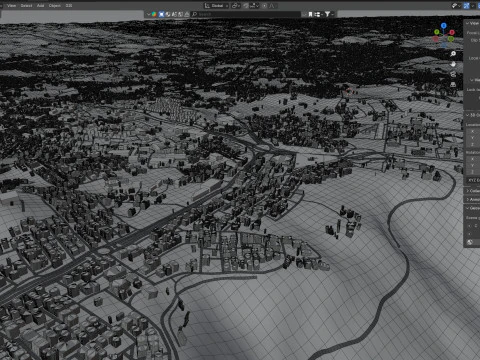Open the editor type dropdown beside search
Image resolution: width=480 pixels, height=360 pixels.
151,14
